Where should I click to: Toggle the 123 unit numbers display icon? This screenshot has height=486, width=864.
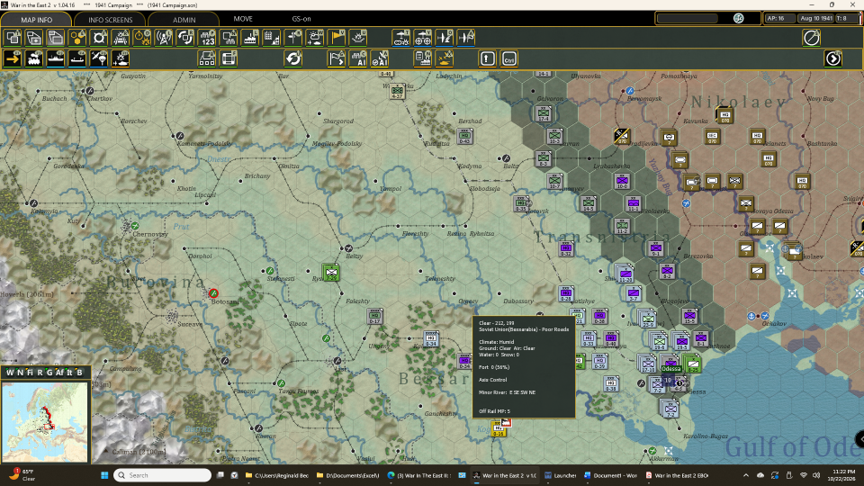(x=207, y=37)
